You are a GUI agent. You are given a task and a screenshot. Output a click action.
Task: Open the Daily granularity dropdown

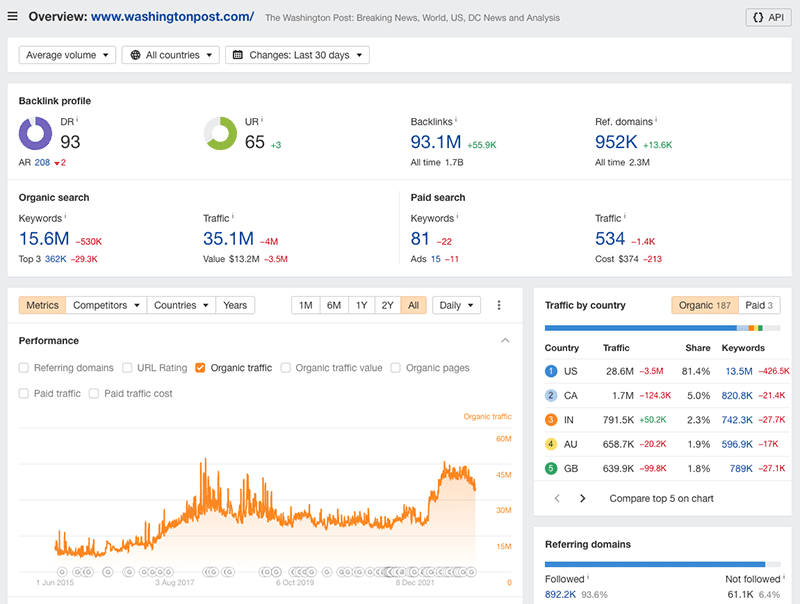click(x=456, y=305)
